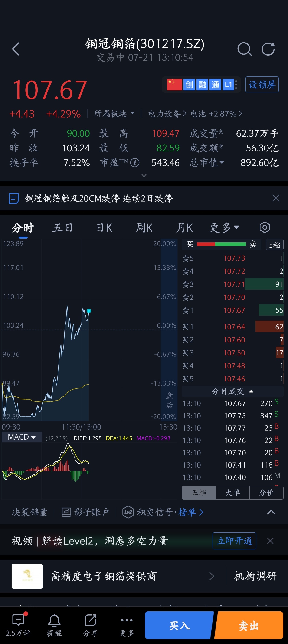288x644 pixels.
Task: Switch to 周K chart tab
Action: [x=144, y=228]
